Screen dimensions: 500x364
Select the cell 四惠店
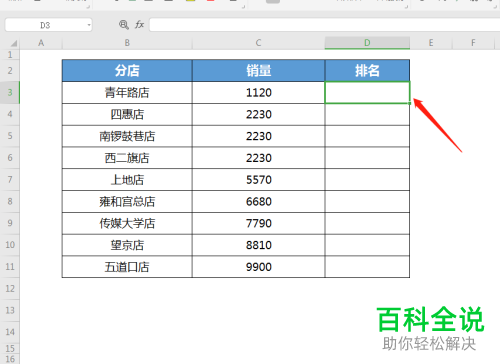click(127, 114)
